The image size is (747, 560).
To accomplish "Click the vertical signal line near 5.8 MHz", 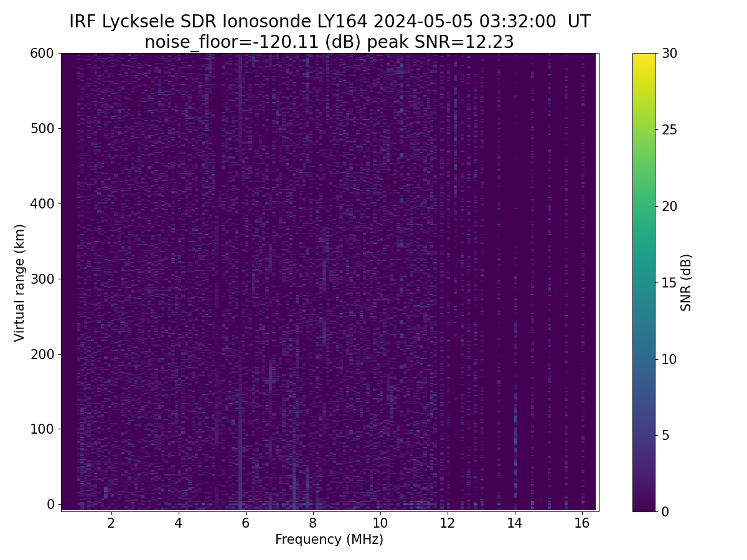I will point(240,280).
